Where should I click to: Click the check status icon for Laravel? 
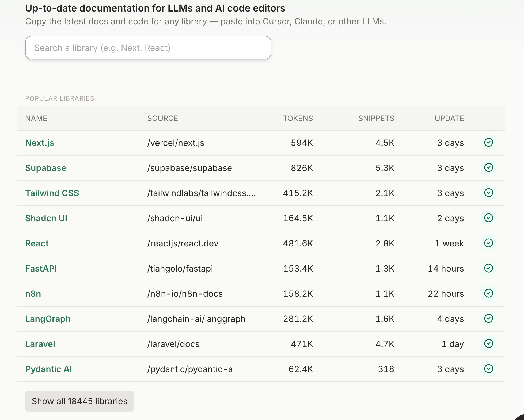click(x=488, y=344)
